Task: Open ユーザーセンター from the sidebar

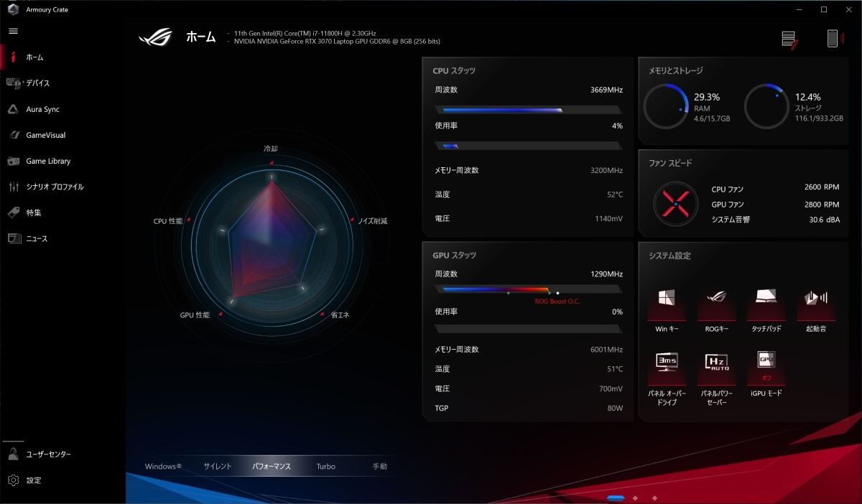Action: coord(49,454)
